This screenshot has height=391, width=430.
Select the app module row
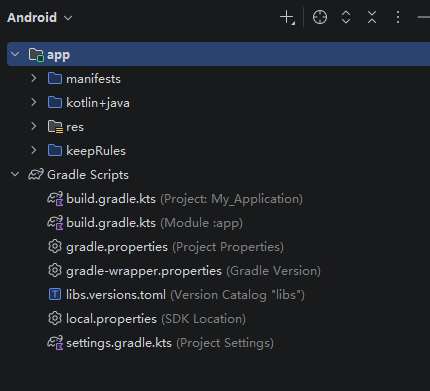coord(218,54)
